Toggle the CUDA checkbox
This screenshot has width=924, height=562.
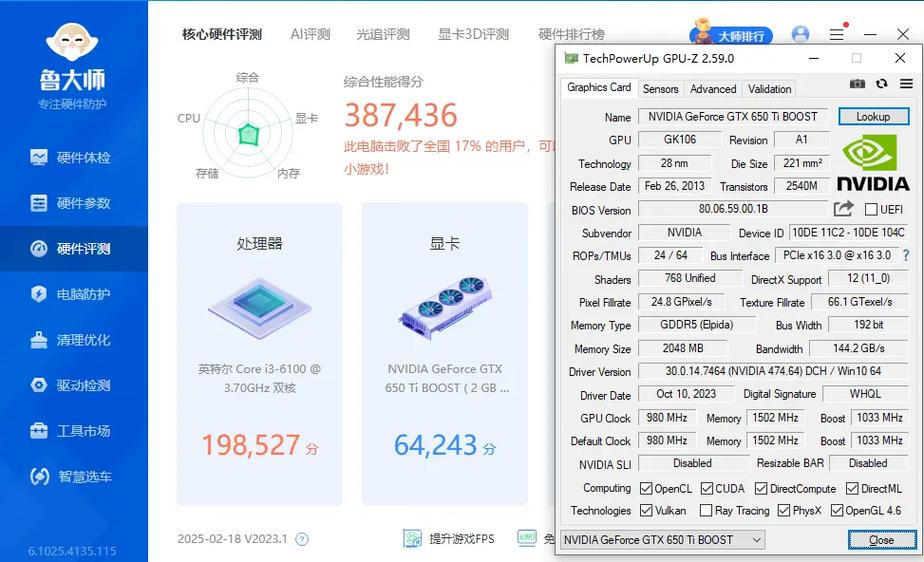pyautogui.click(x=707, y=489)
